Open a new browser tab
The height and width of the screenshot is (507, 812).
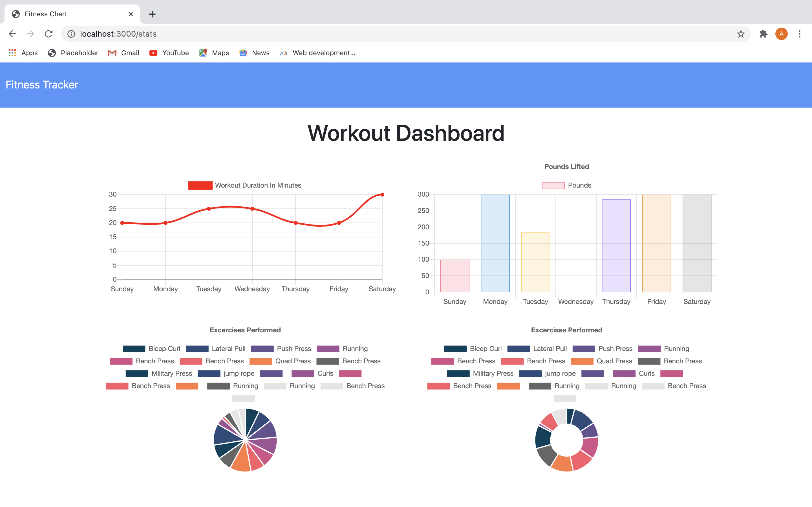[152, 14]
